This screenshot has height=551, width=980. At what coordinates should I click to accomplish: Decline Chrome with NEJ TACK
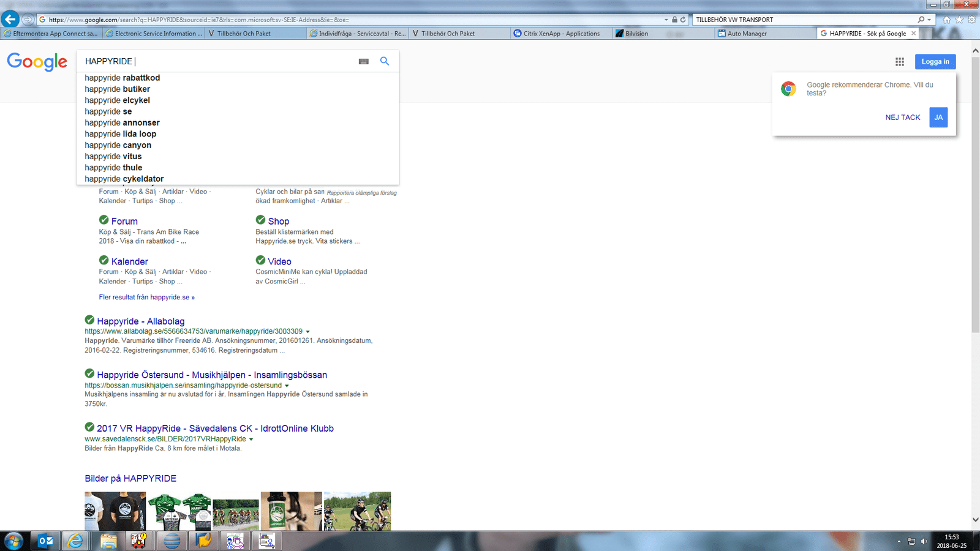pyautogui.click(x=902, y=118)
